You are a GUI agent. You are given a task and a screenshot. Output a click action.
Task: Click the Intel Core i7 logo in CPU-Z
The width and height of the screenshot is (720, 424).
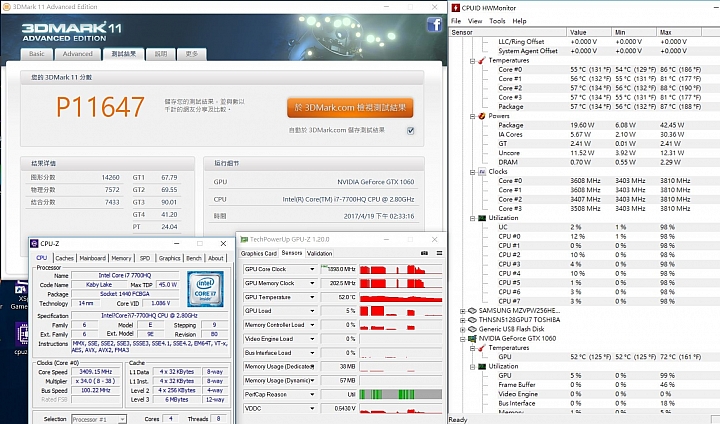point(205,289)
